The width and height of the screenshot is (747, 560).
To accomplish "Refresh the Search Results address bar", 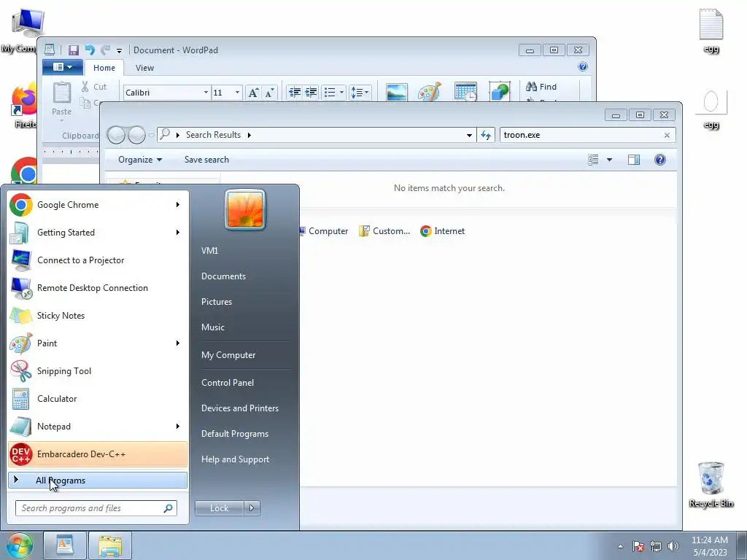I will coord(485,135).
